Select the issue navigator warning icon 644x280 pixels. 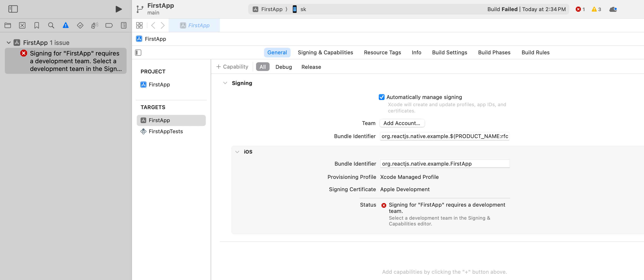click(x=66, y=25)
